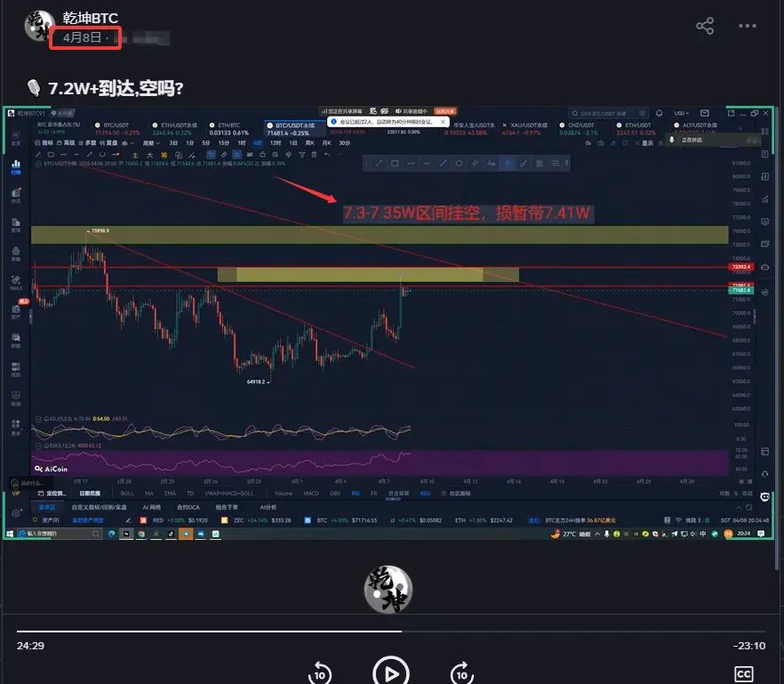Switch to the 15分 timeframe
The width and height of the screenshot is (784, 684).
223,143
